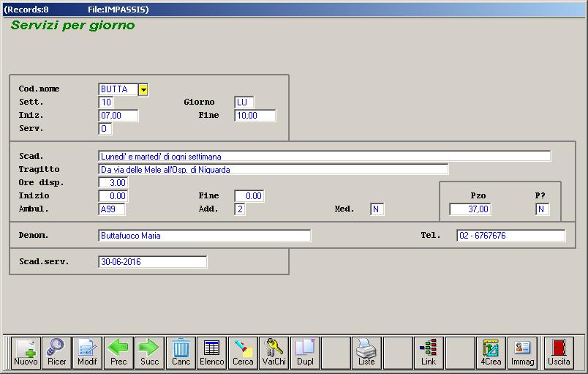
Task: Click the lower Fine field showing 0.00
Action: [x=249, y=196]
